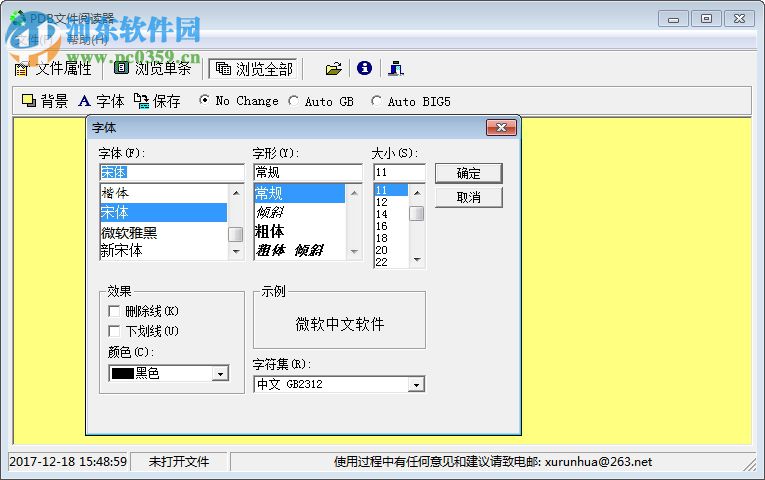Select 楷体 in the font list
Viewport: 765px width, 480px height.
163,193
